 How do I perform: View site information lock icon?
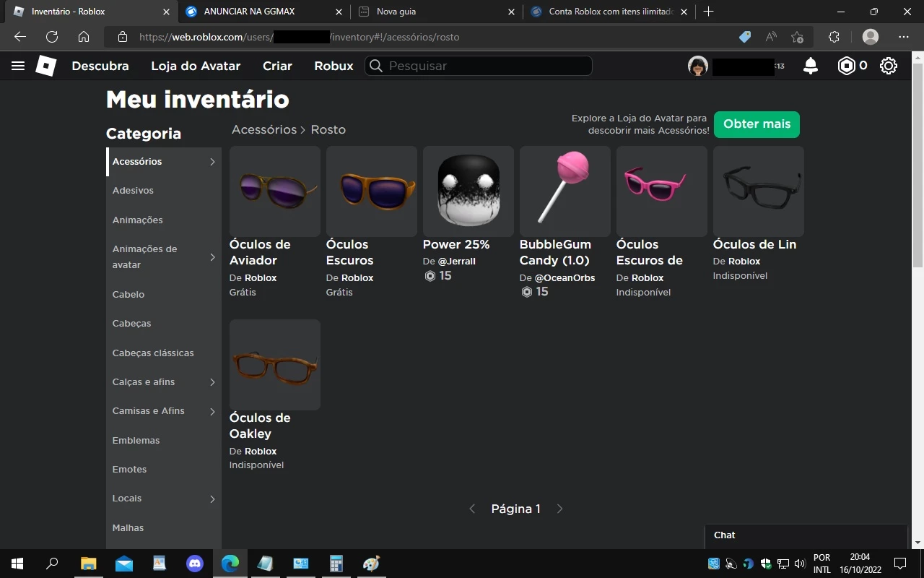click(x=123, y=37)
